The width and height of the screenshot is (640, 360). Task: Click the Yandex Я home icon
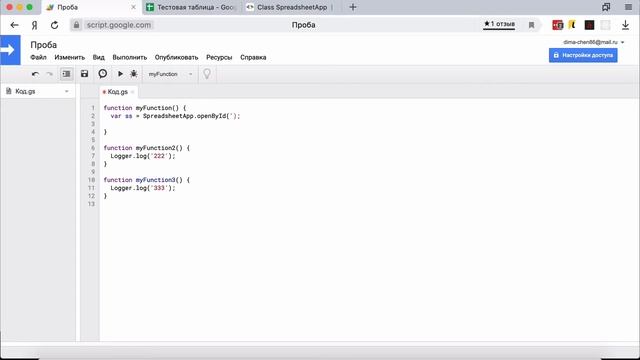coord(34,25)
